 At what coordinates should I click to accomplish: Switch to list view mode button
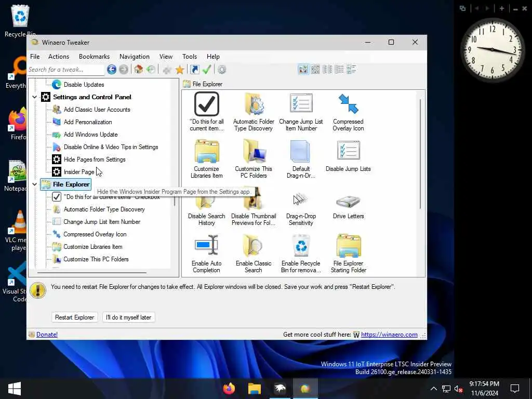[x=339, y=69]
